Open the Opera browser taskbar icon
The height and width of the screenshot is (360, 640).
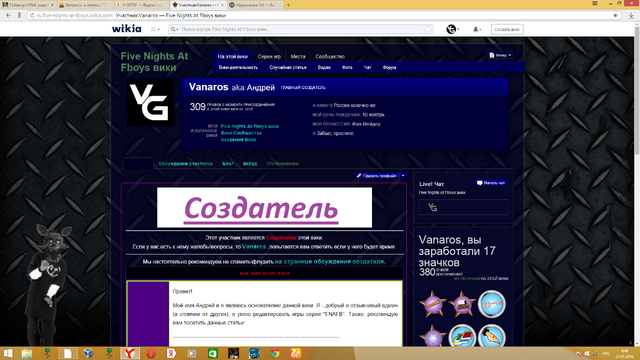(x=151, y=353)
